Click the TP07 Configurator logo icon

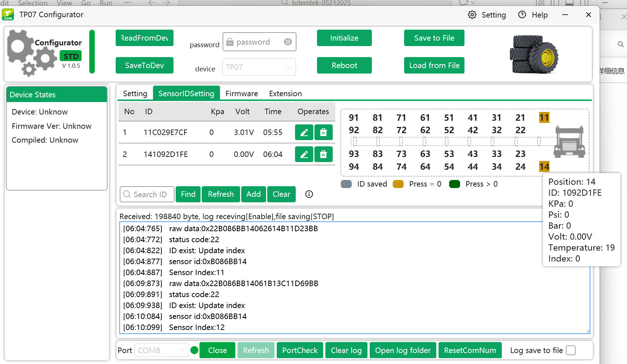click(8, 14)
